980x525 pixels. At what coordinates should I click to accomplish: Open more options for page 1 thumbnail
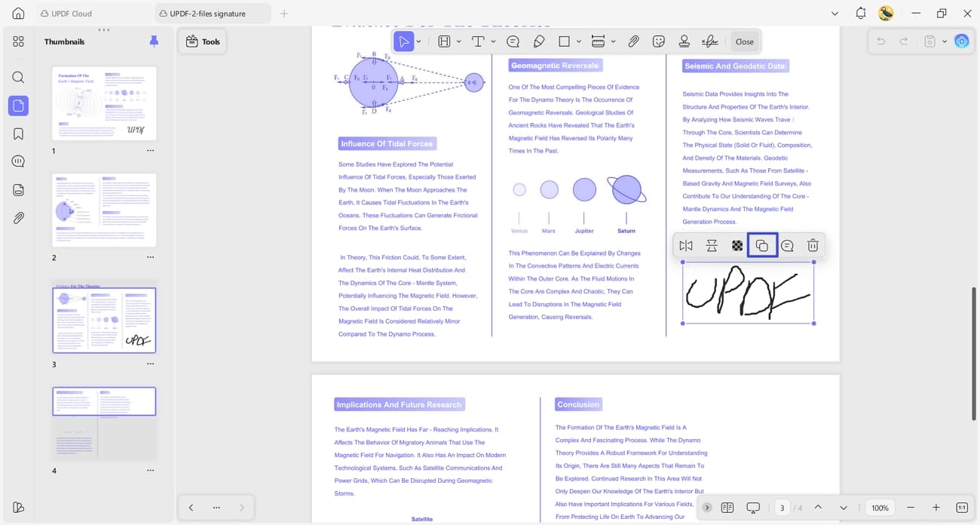pyautogui.click(x=150, y=151)
